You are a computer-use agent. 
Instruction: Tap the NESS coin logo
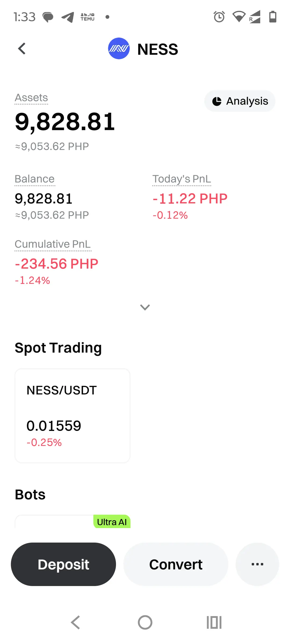coord(119,49)
